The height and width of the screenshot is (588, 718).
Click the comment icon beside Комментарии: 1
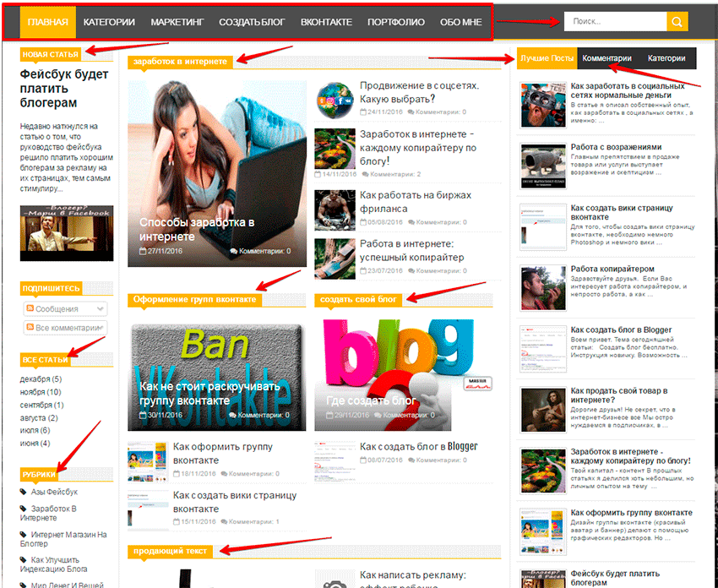[x=224, y=521]
